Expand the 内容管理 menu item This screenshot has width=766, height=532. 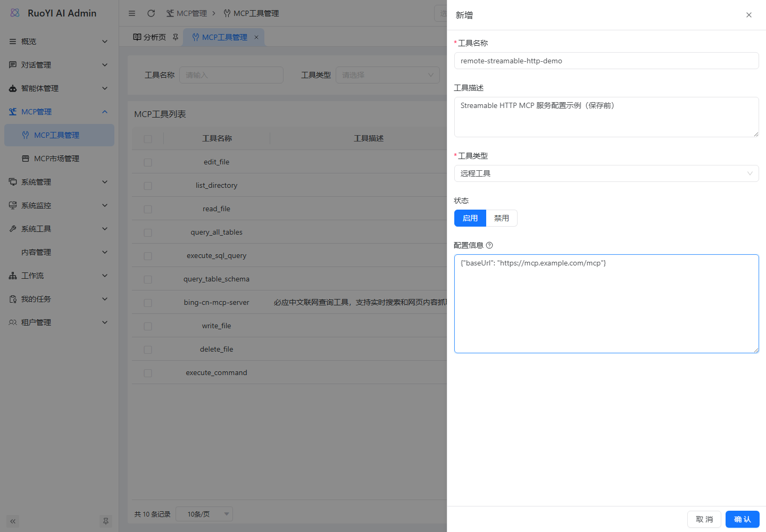pos(59,252)
